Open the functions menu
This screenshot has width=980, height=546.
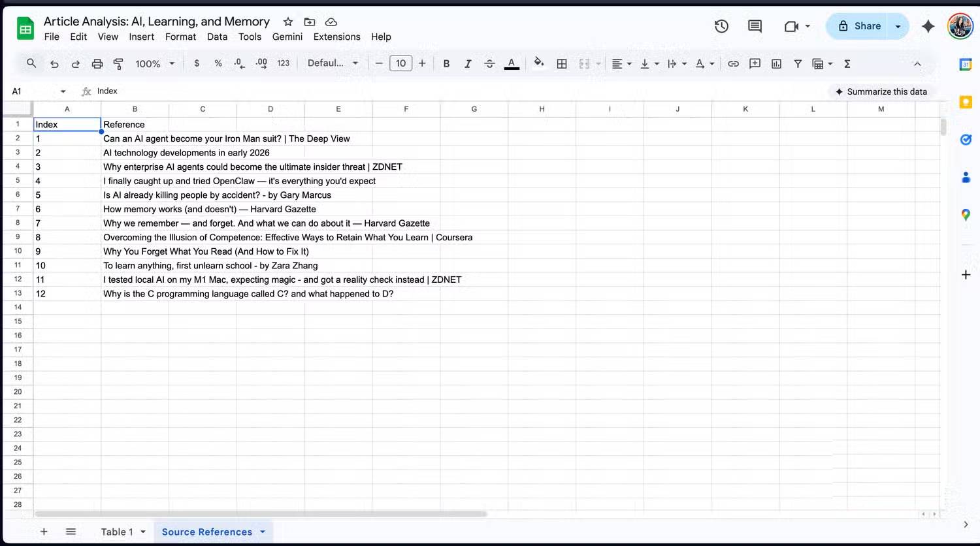click(x=847, y=63)
